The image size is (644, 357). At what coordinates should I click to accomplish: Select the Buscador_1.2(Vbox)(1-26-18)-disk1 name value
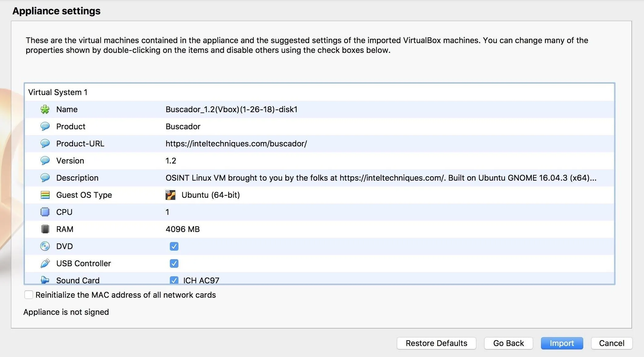pos(232,109)
